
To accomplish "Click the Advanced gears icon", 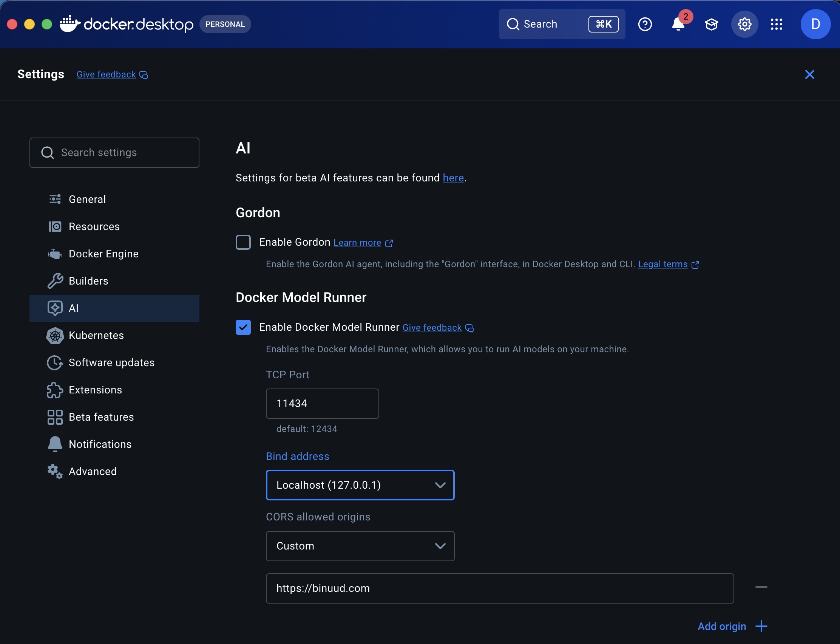I will [55, 472].
